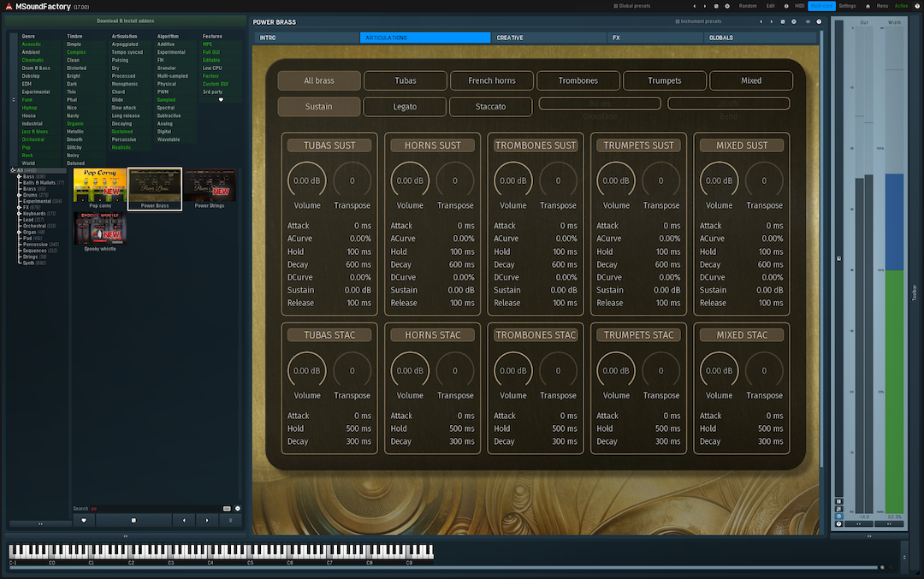Image resolution: width=924 pixels, height=579 pixels.
Task: Open the Global presets dropdown
Action: pos(631,6)
